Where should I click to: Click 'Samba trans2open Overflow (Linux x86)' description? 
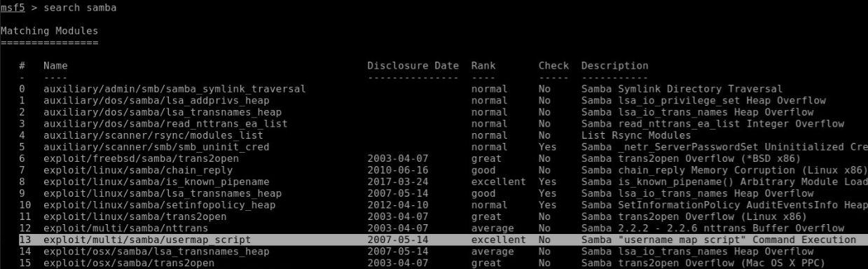pos(695,216)
